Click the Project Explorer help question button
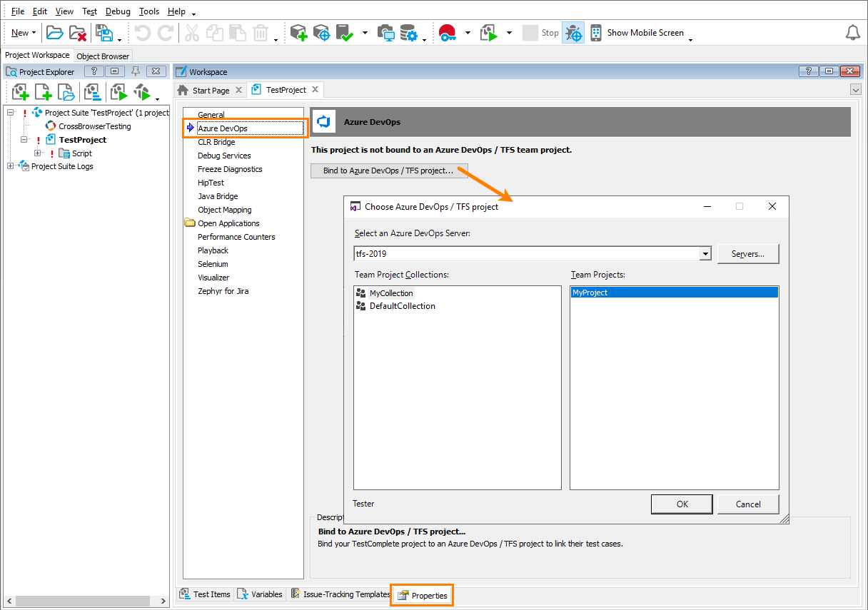Screen dimensions: 868x610 pos(94,71)
